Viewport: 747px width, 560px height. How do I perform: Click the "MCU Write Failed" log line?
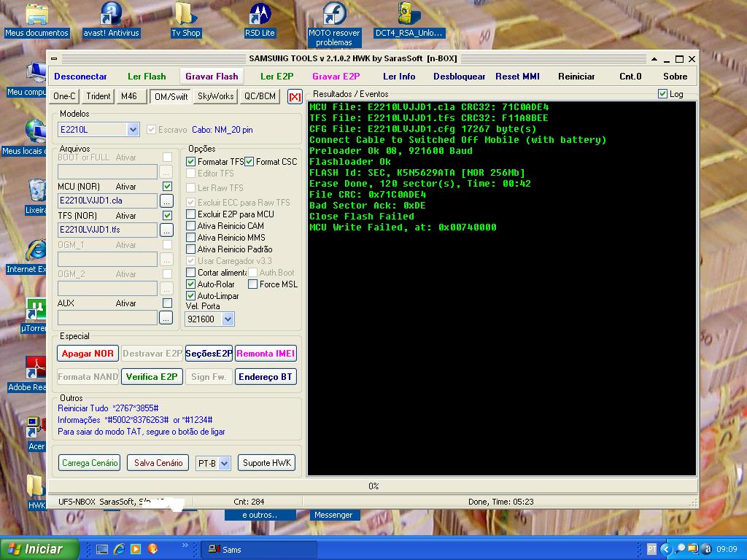pos(403,227)
